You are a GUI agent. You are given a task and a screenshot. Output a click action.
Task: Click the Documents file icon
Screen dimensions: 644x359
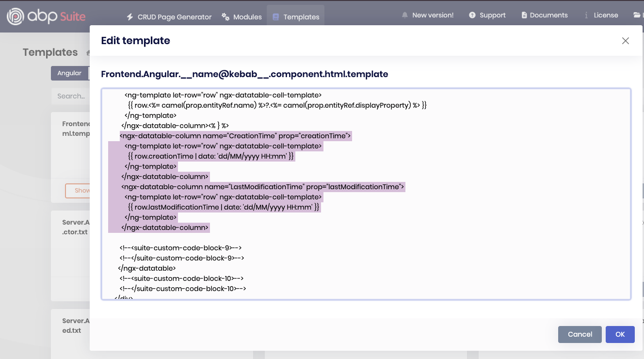tap(524, 16)
